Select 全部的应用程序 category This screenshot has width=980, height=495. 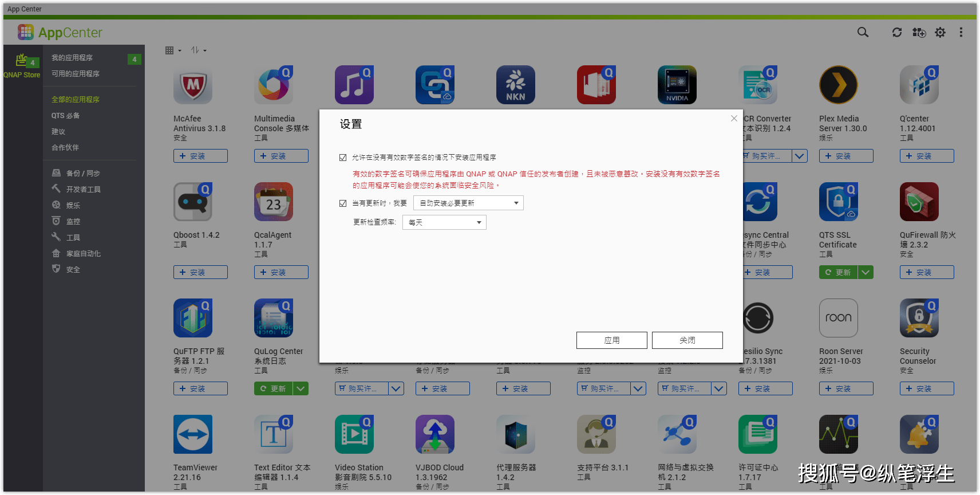point(76,100)
